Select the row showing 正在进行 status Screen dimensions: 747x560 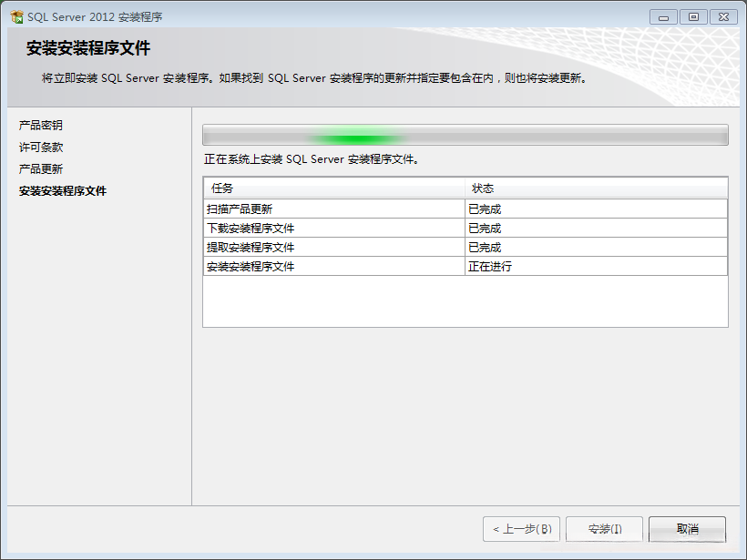[x=273, y=266]
